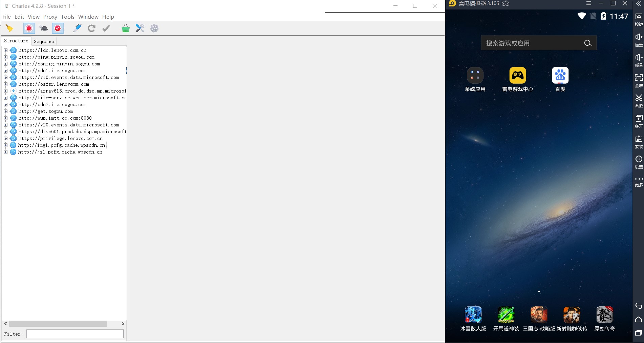Select the v20.events.data.microsoft.com row

68,125
